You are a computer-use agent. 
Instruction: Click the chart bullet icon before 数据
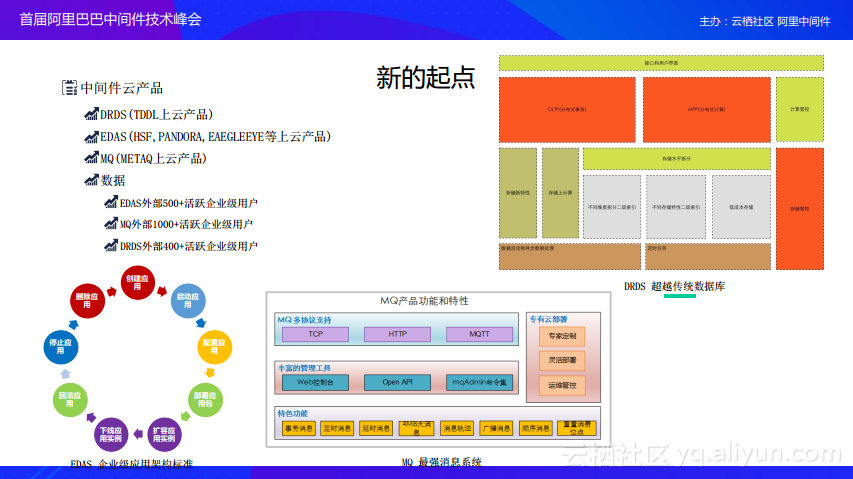(91, 180)
